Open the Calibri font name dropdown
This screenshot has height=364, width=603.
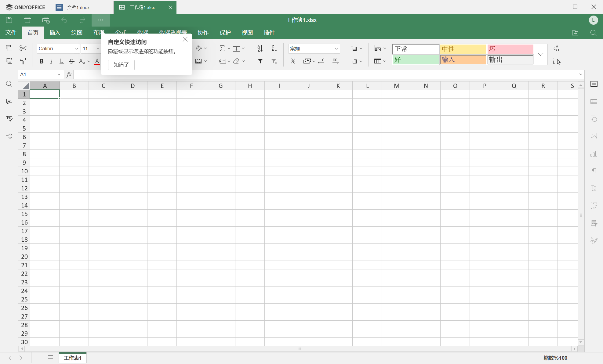(76, 49)
